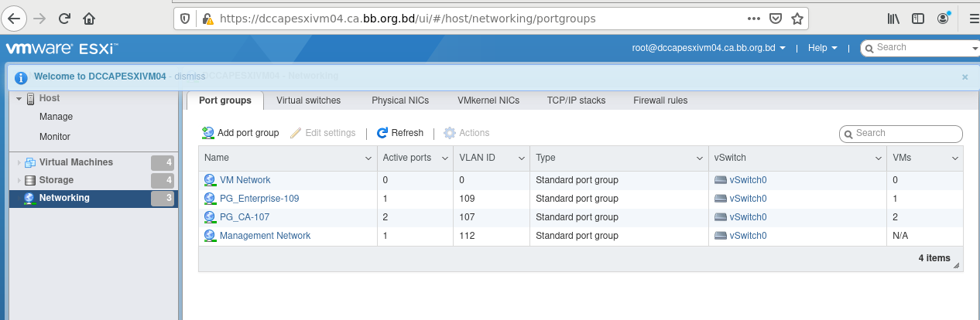Open vSwitch0 link in Management Network row
980x320 pixels.
(748, 236)
